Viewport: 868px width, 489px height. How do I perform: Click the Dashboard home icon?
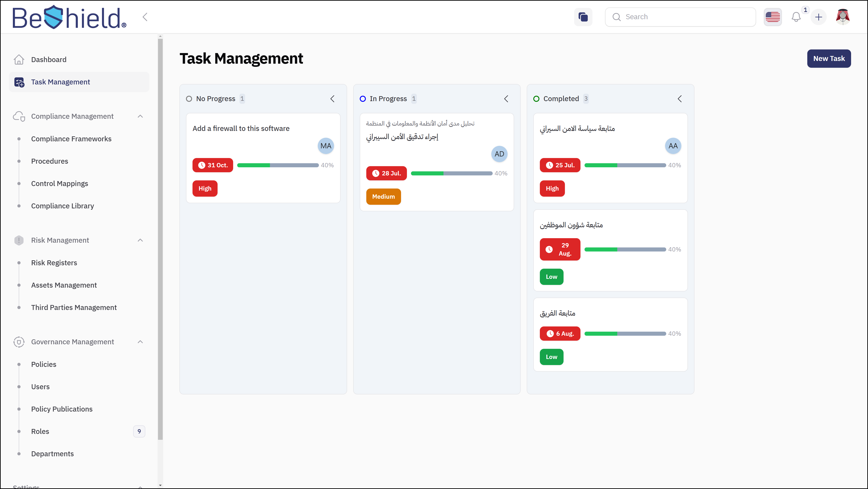coord(19,60)
